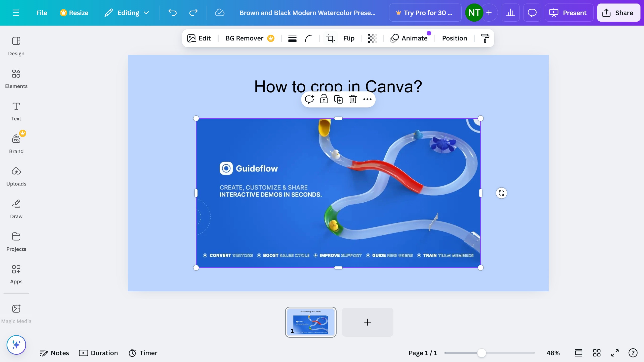Click the Share button
Viewport: 644px width, 362px height.
coord(618,13)
